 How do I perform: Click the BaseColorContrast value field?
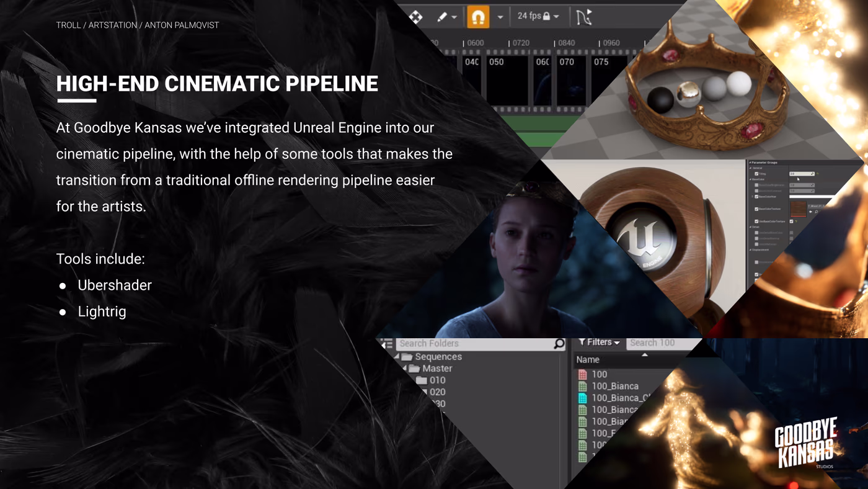802,191
